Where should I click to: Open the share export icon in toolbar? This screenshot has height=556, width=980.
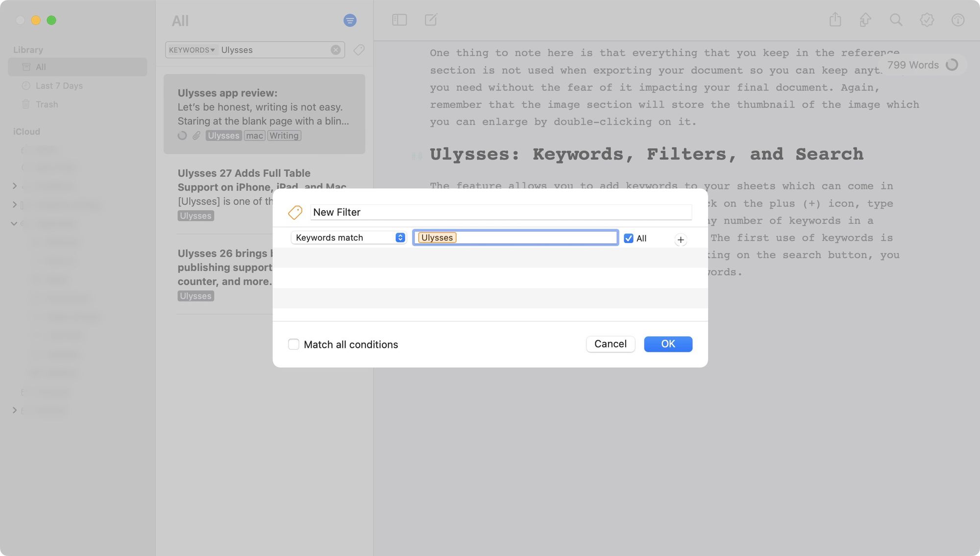pyautogui.click(x=835, y=20)
